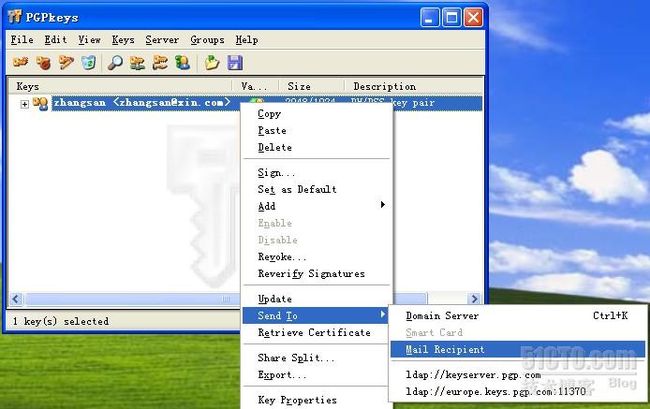Choose Copy from the context menu
This screenshot has width=650, height=409.
[317, 114]
